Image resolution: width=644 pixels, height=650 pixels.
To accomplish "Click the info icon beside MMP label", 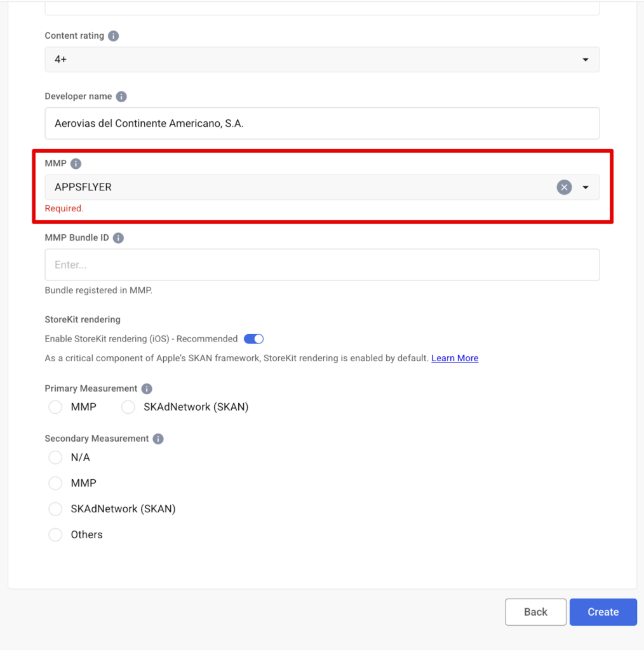I will tap(76, 164).
